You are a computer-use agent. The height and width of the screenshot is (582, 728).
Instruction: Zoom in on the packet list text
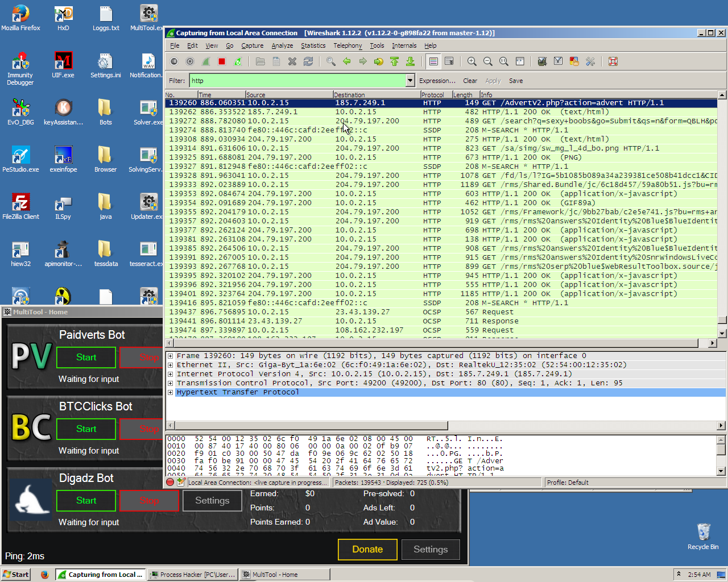[x=471, y=61]
